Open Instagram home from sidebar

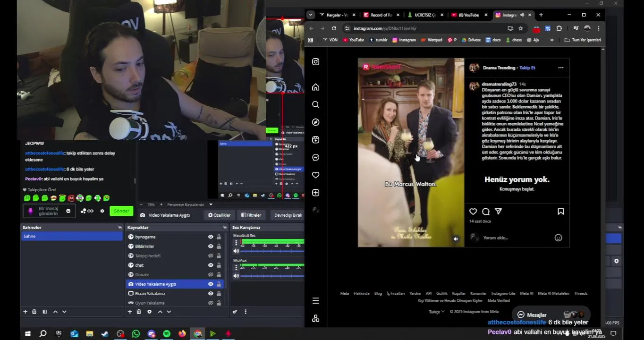coord(316,87)
